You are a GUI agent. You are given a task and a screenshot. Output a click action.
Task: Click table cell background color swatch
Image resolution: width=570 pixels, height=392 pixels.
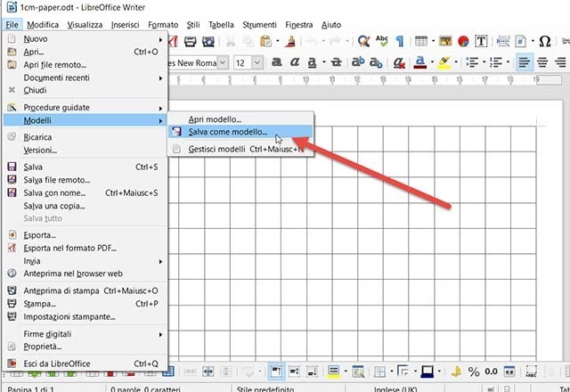[x=333, y=372]
